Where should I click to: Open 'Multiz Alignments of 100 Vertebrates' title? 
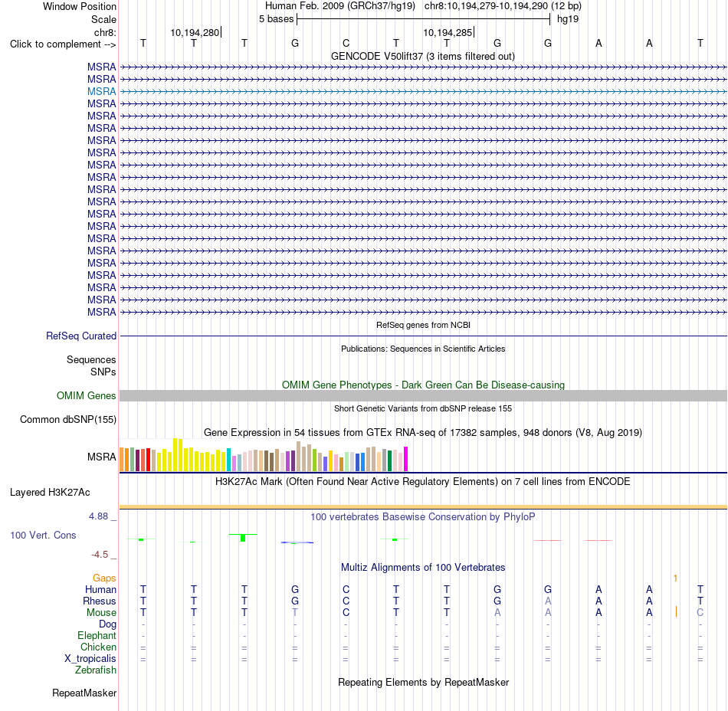[423, 567]
